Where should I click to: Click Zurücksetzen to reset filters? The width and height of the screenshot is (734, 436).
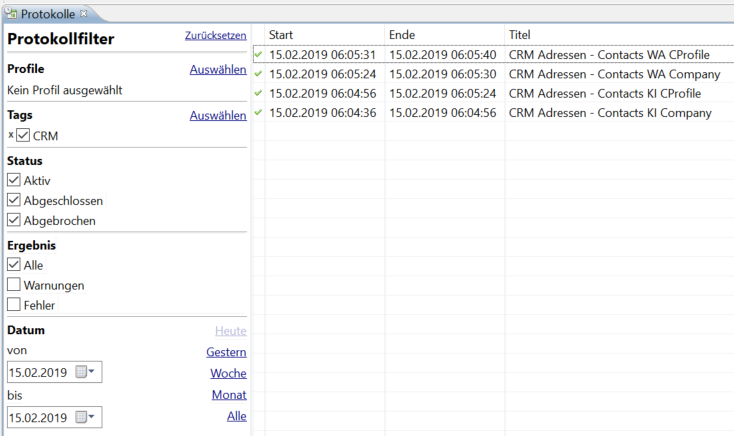point(215,36)
